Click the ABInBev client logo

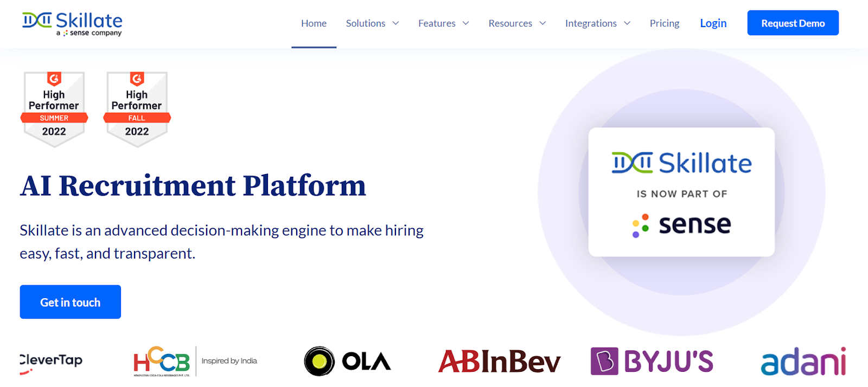click(x=499, y=361)
